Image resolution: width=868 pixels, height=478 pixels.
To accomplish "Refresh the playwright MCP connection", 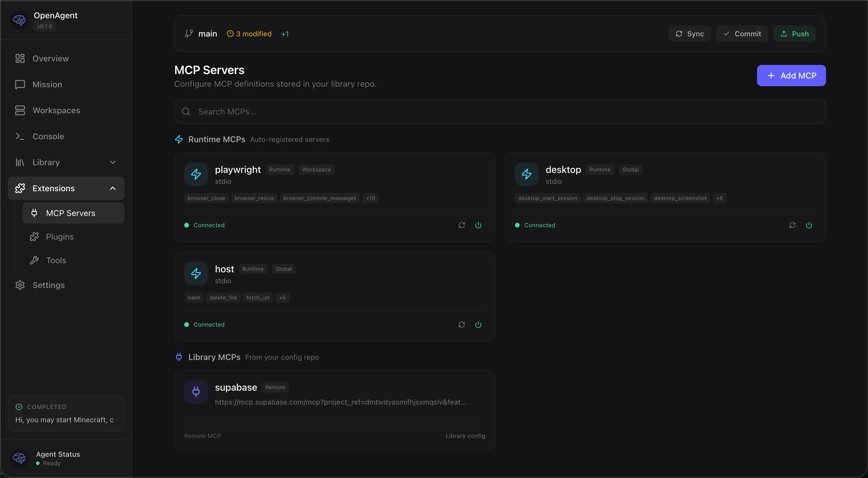I will [x=462, y=225].
